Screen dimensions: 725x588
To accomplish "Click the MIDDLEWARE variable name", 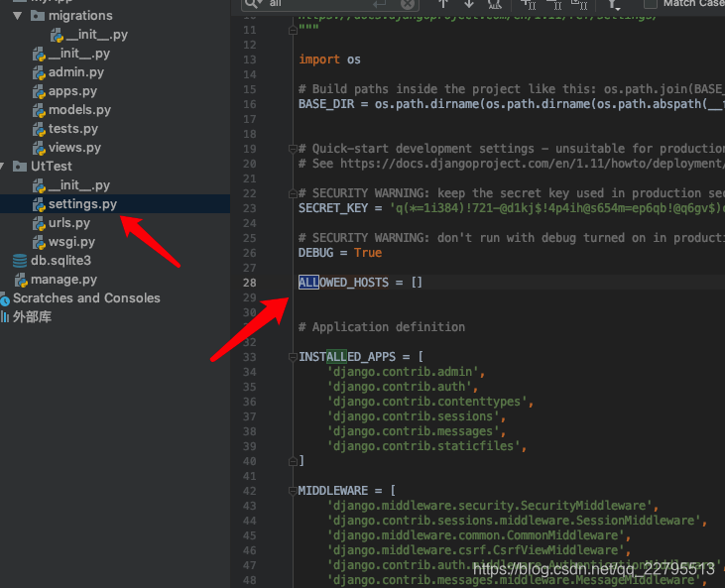I will pos(333,491).
